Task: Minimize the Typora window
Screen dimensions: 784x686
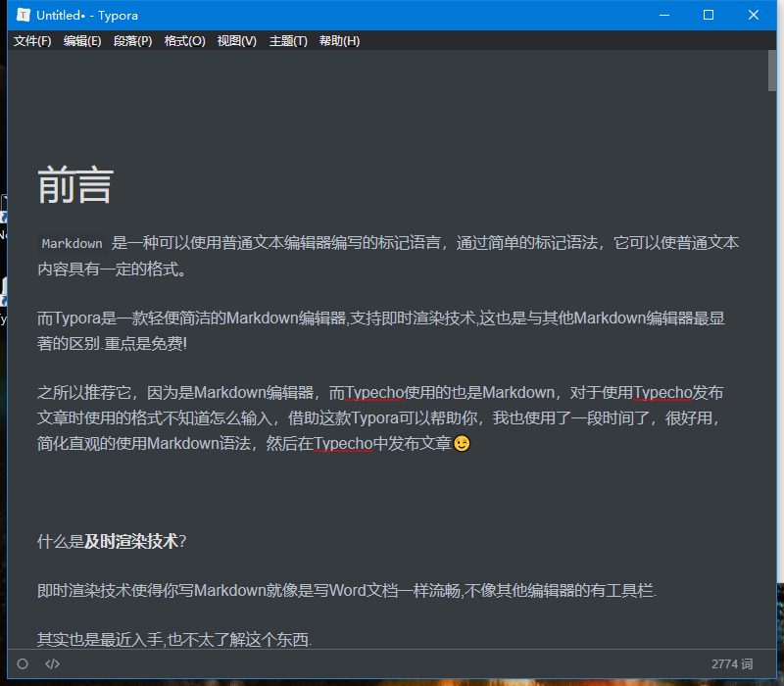Action: coord(664,15)
